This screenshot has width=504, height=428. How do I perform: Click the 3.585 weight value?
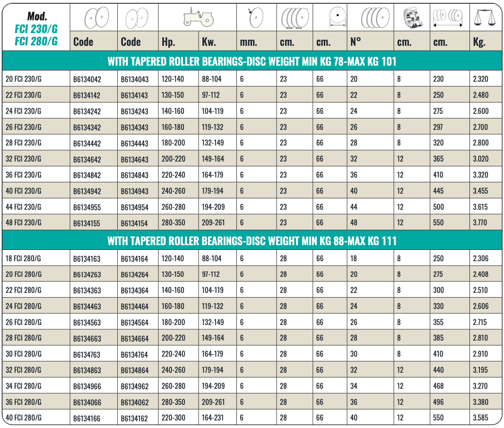480,418
